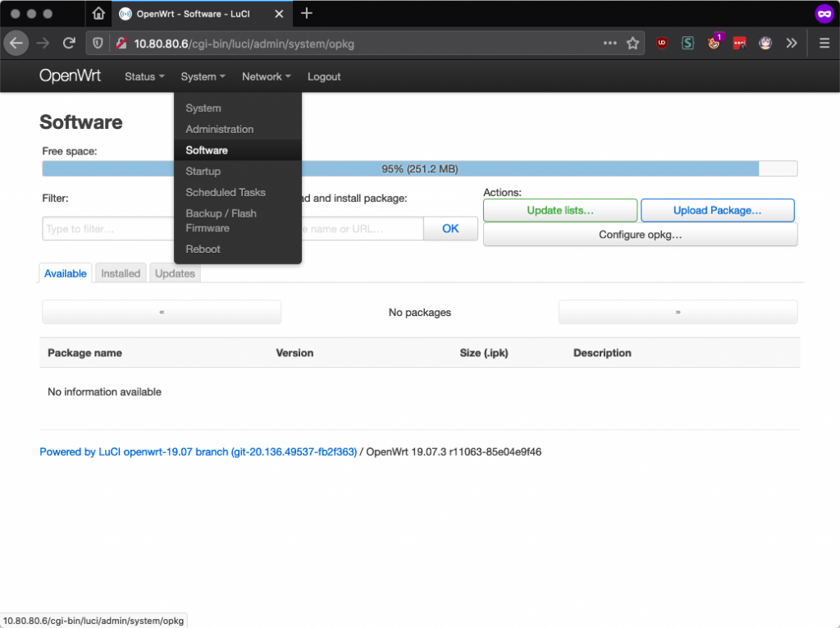Click the insecure connection padlock icon

121,44
